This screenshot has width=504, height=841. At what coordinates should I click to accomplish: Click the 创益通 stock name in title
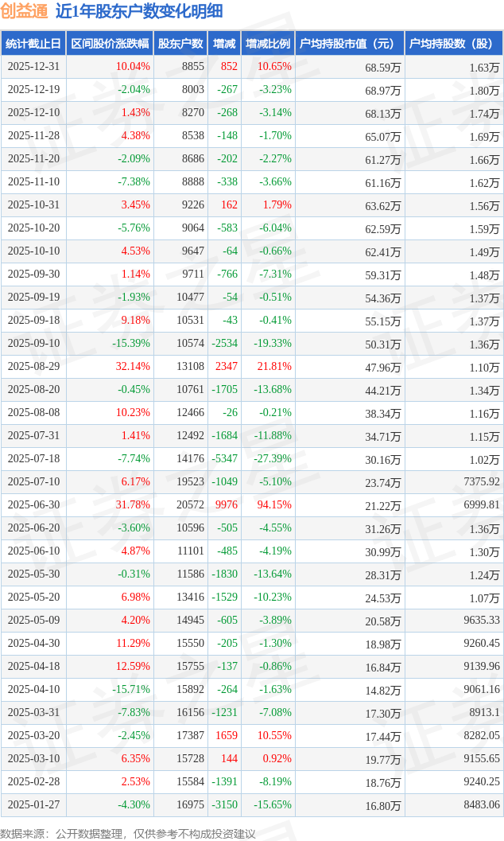click(24, 11)
